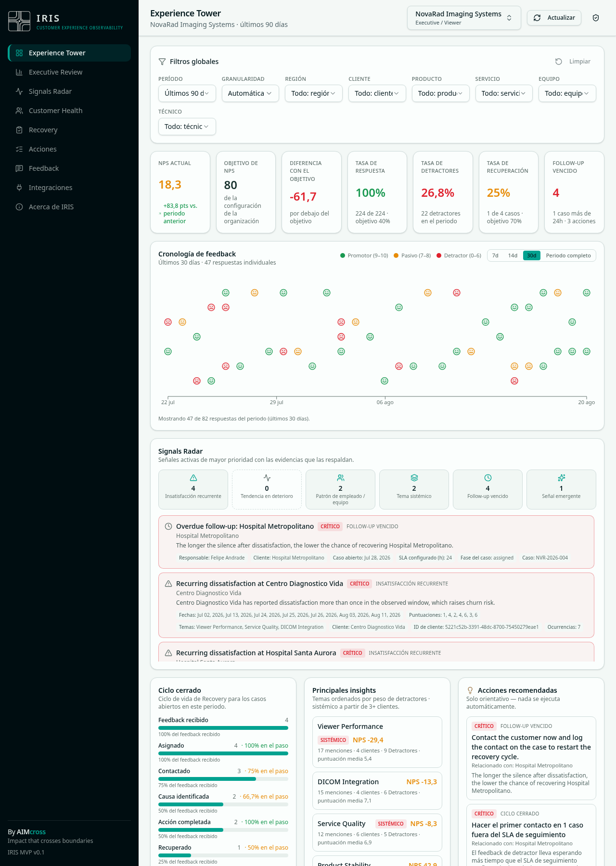The width and height of the screenshot is (616, 866).
Task: Switch timeline to Periodo completo
Action: coord(568,255)
